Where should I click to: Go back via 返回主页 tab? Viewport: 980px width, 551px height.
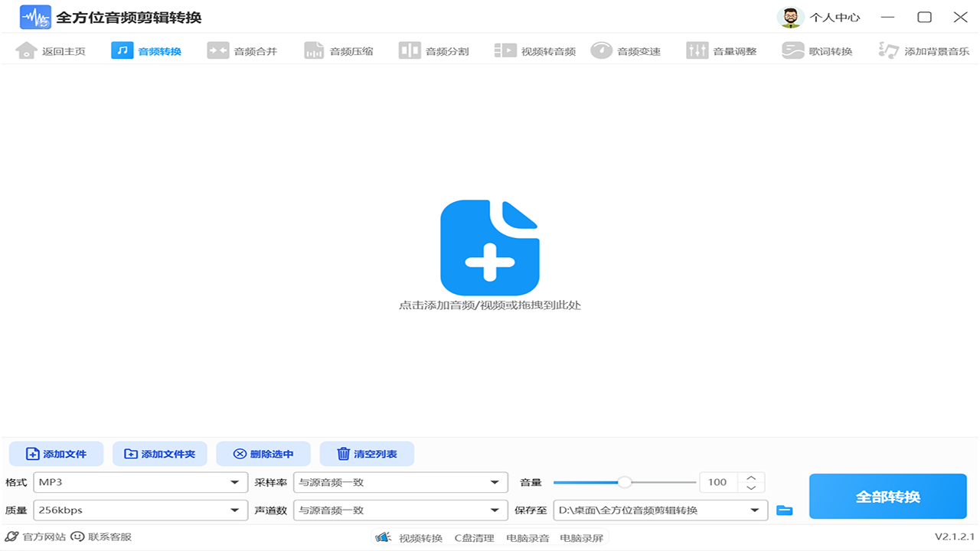click(x=51, y=50)
